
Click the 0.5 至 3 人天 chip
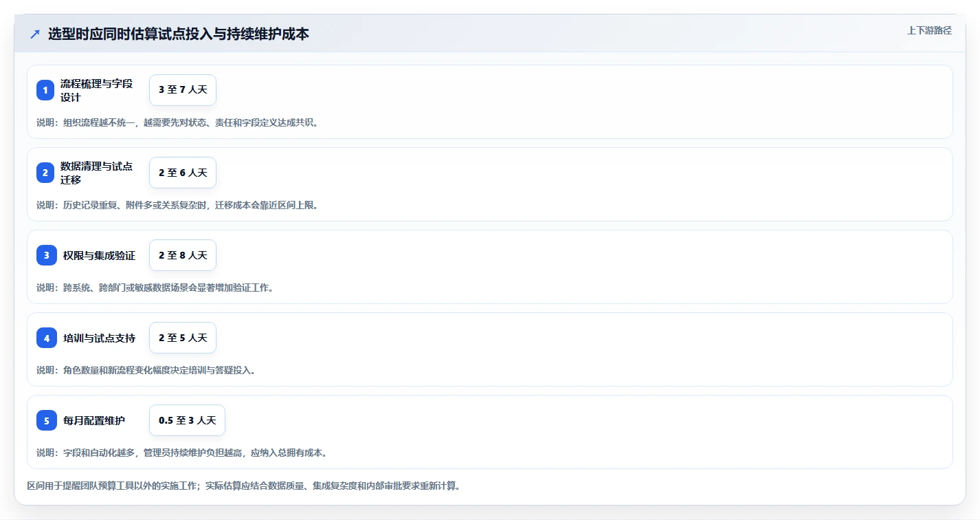point(187,420)
